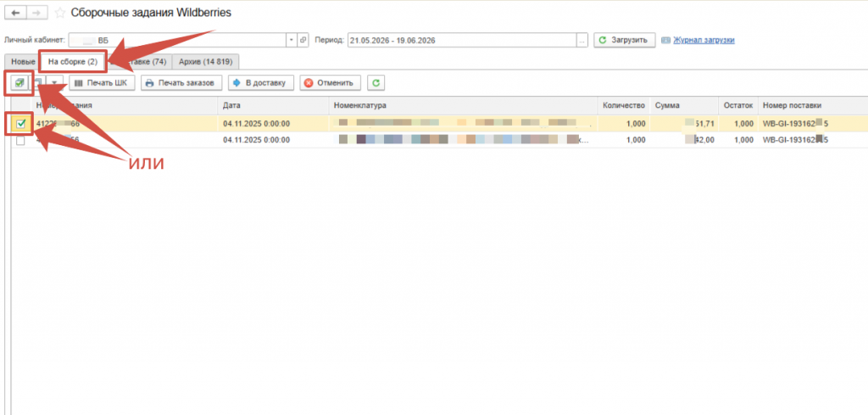Focus the Период date range field
The height and width of the screenshot is (415, 868).
[462, 40]
